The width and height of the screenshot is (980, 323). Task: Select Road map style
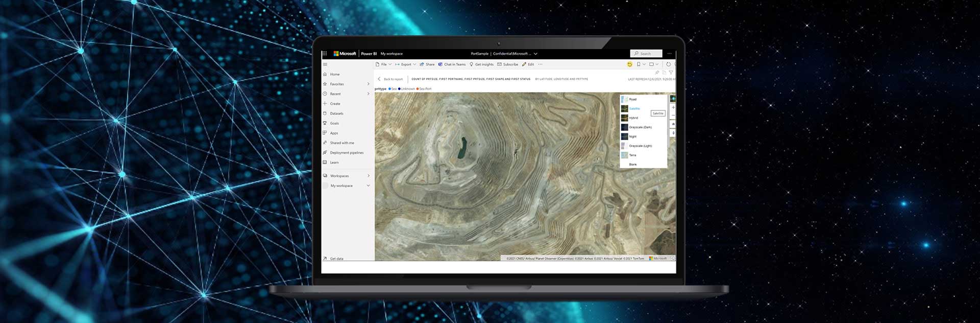pos(643,99)
